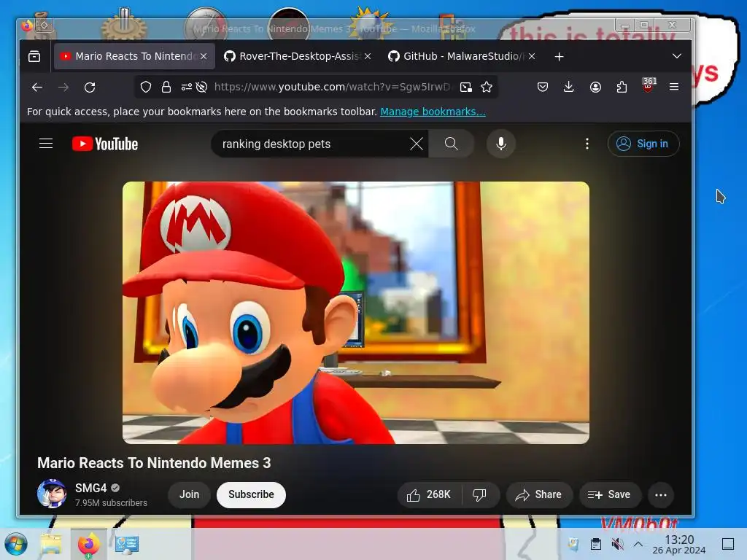Sign in to YouTube
Image resolution: width=747 pixels, height=560 pixels.
tap(643, 144)
